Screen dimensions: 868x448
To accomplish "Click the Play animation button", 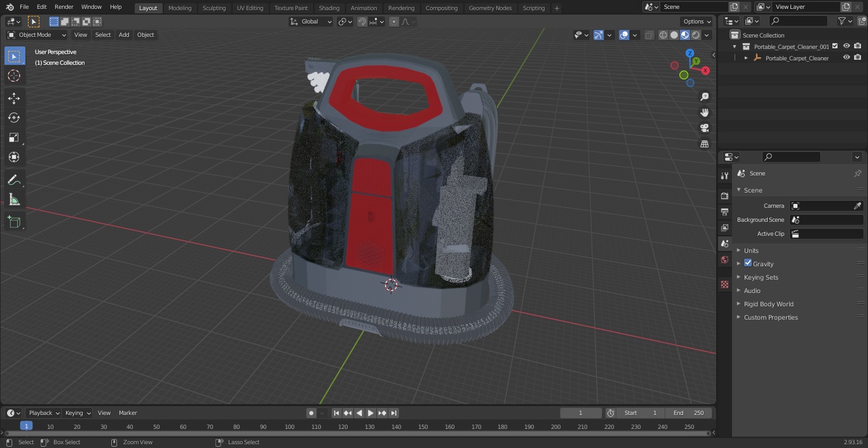I will 370,413.
